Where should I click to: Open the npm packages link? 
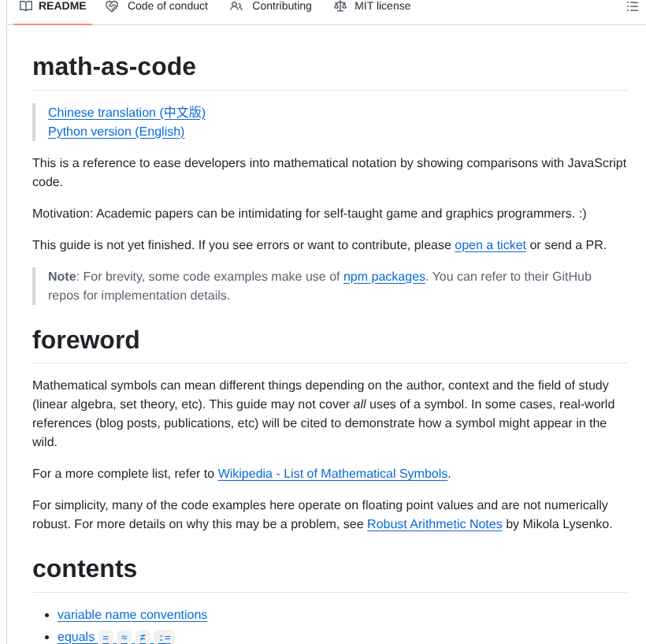(384, 277)
